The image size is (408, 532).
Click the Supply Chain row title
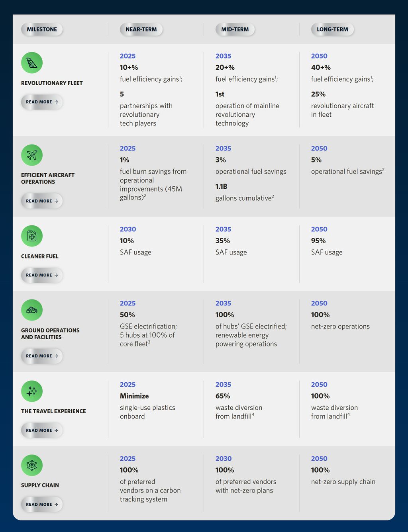point(40,485)
